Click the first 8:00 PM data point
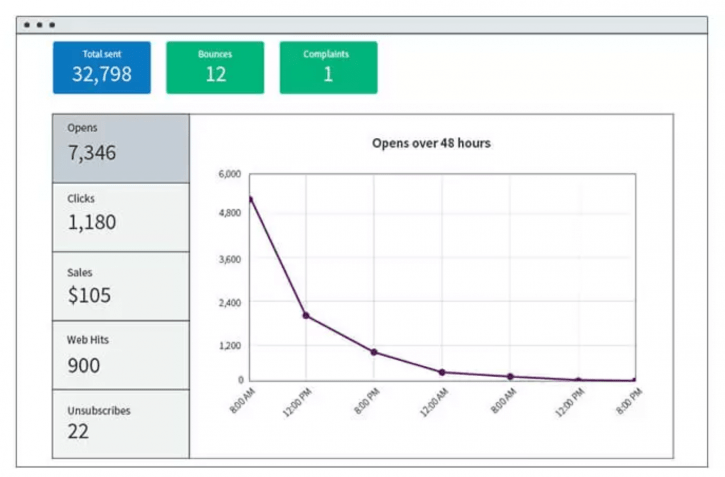The height and width of the screenshot is (477, 725). pos(373,352)
